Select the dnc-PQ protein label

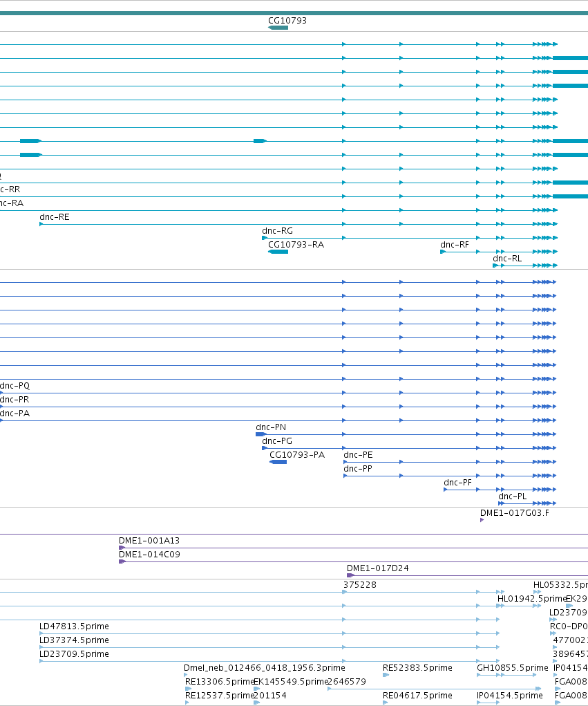coord(15,386)
